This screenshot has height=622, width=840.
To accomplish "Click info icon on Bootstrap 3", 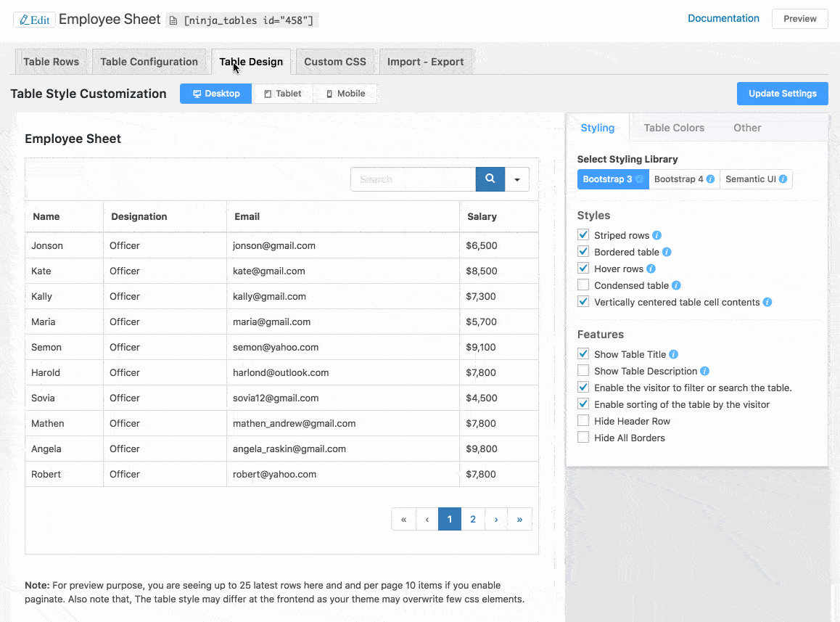I will coord(639,179).
